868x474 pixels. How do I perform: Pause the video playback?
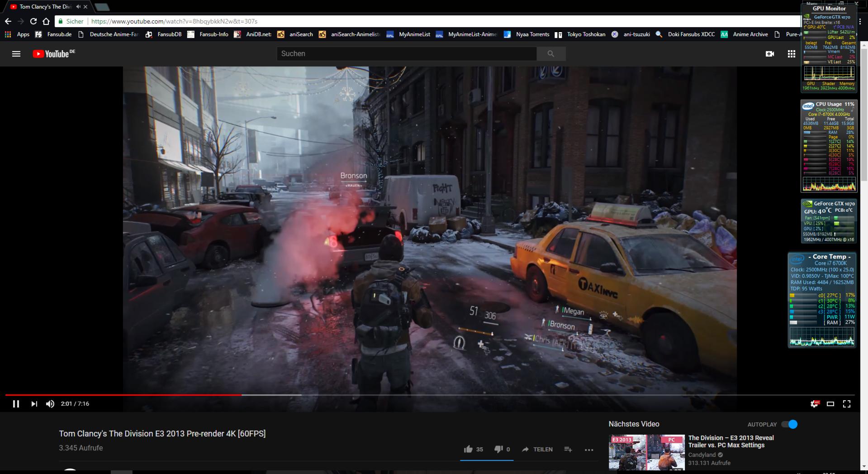coord(16,404)
